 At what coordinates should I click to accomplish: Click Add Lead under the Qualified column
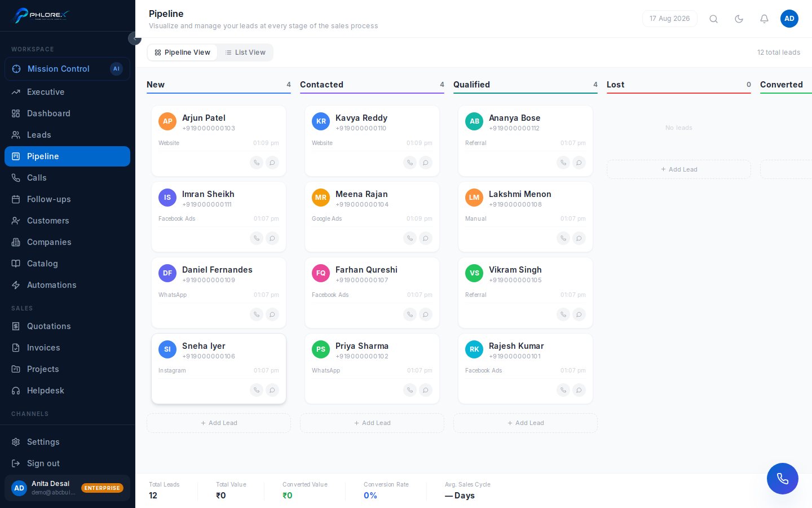tap(526, 423)
